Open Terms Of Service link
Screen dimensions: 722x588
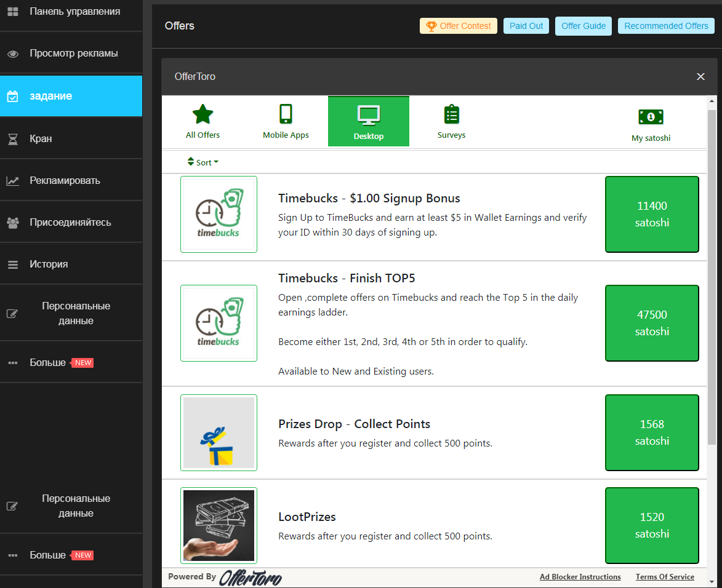(x=665, y=577)
